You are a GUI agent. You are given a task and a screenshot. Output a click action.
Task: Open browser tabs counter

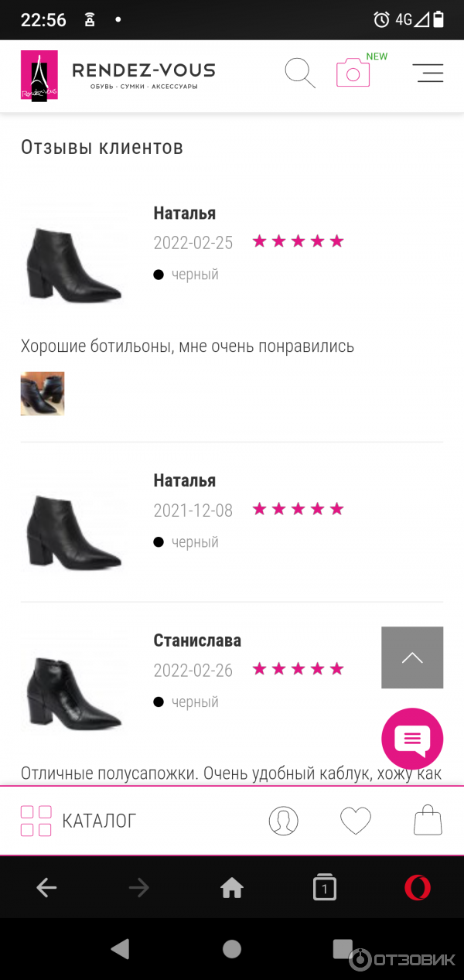pos(325,887)
